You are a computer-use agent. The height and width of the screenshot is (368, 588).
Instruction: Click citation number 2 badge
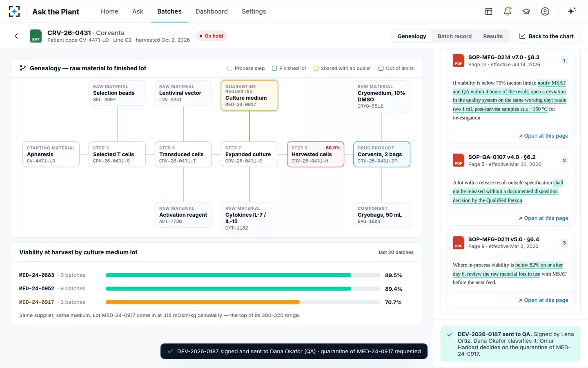[564, 160]
